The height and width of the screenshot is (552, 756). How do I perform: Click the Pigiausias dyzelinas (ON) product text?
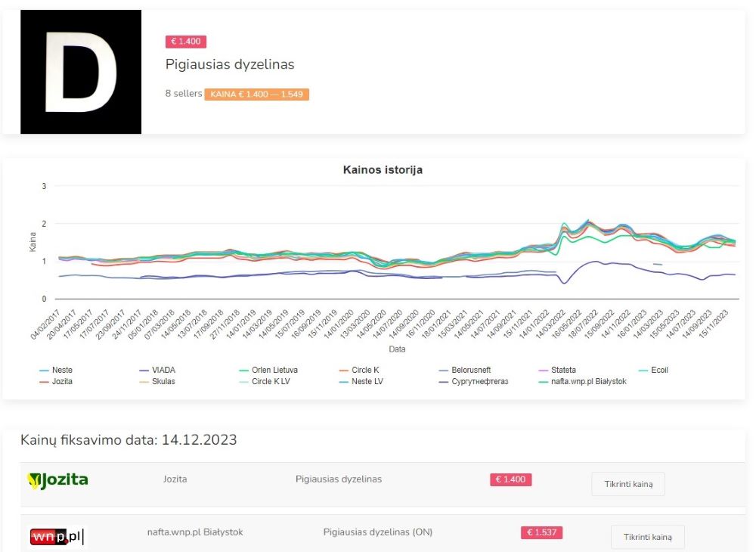[377, 532]
